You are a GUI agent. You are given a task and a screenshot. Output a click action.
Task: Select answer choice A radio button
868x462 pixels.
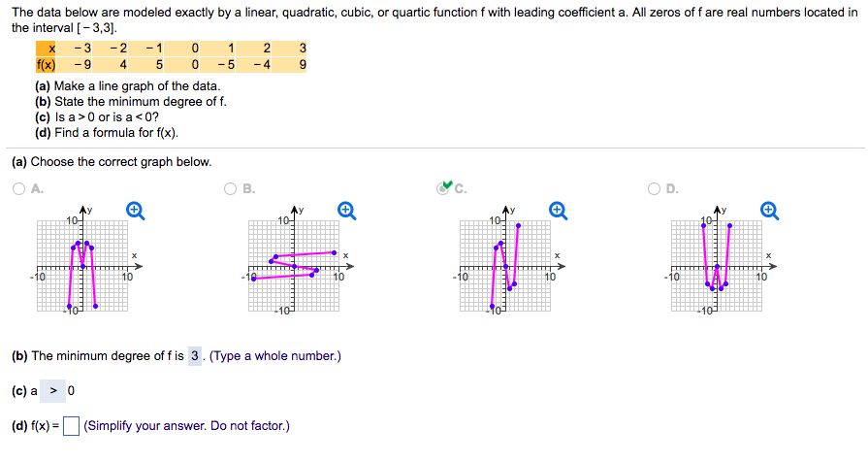(x=19, y=189)
